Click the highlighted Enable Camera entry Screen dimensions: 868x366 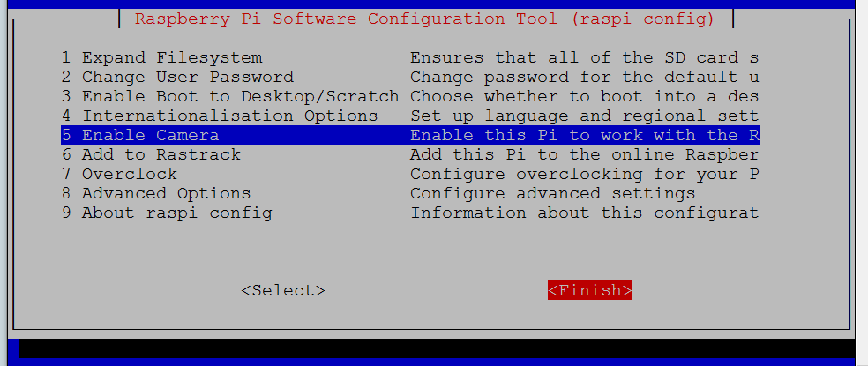click(x=140, y=135)
